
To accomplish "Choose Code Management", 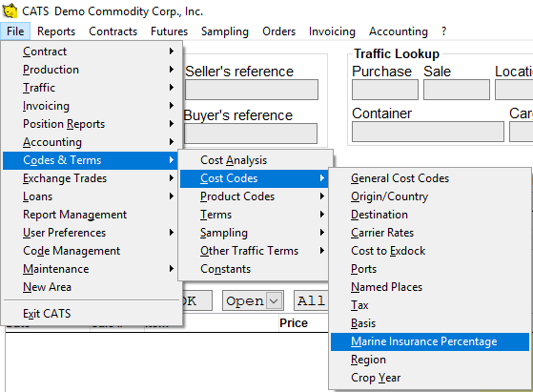I will pos(90,251).
